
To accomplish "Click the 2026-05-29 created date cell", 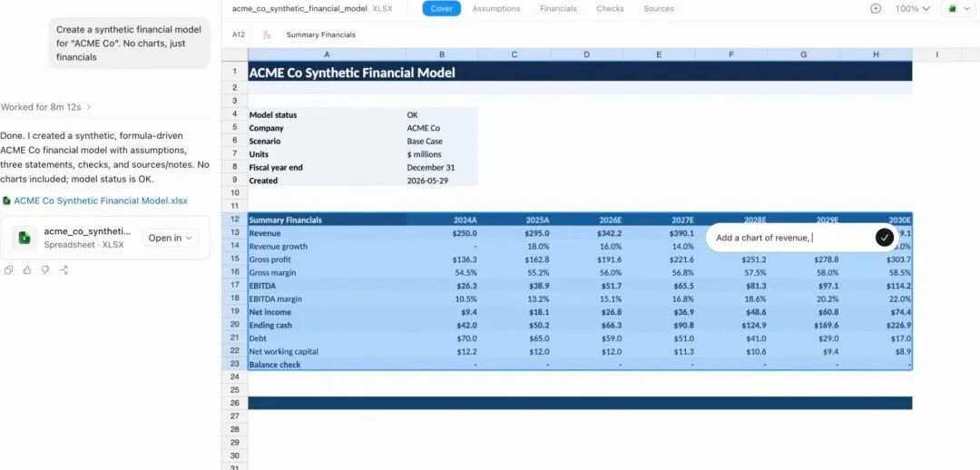I will (442, 181).
